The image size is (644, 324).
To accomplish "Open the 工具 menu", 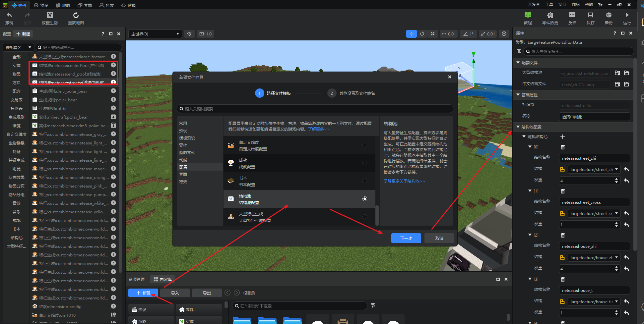I will (x=549, y=5).
